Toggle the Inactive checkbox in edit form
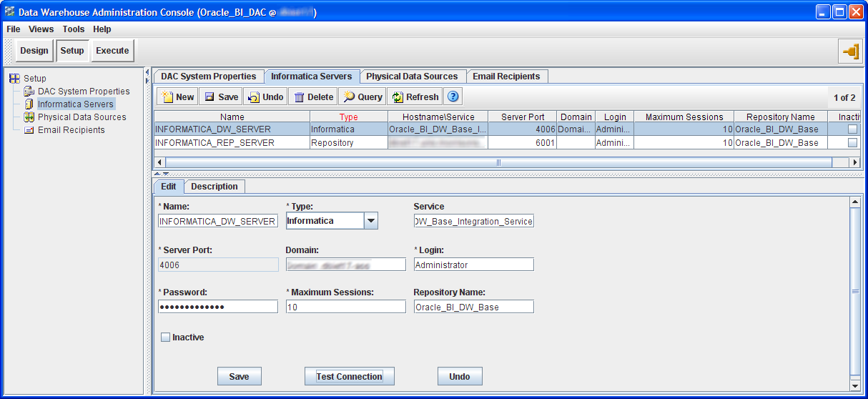The image size is (868, 399). click(166, 338)
